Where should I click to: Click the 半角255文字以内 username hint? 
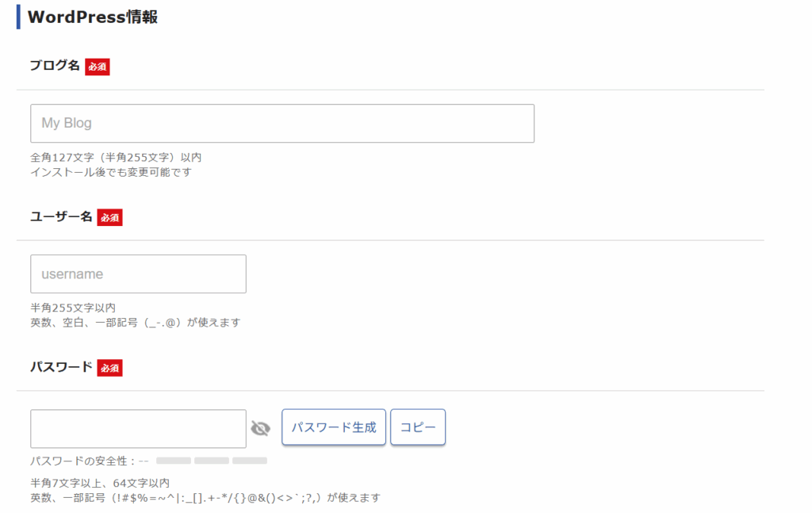pyautogui.click(x=73, y=308)
